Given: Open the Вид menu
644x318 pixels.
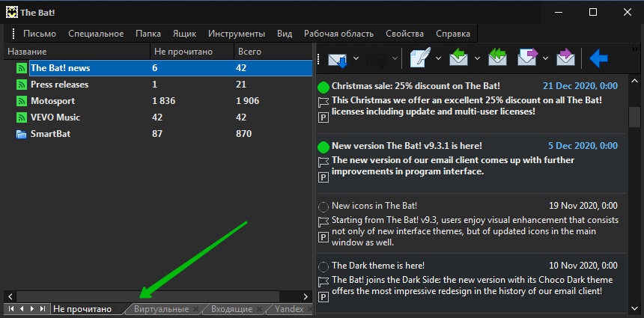Looking at the screenshot, I should point(285,34).
